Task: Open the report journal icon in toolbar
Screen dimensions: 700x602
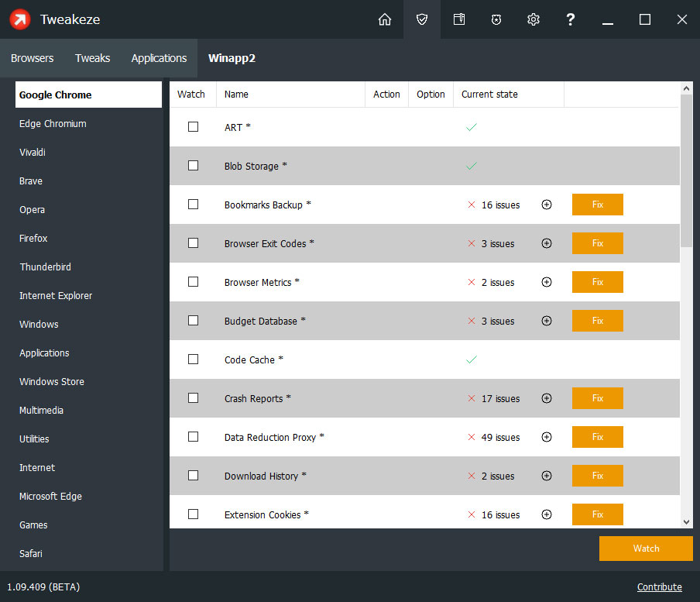Action: coord(459,19)
